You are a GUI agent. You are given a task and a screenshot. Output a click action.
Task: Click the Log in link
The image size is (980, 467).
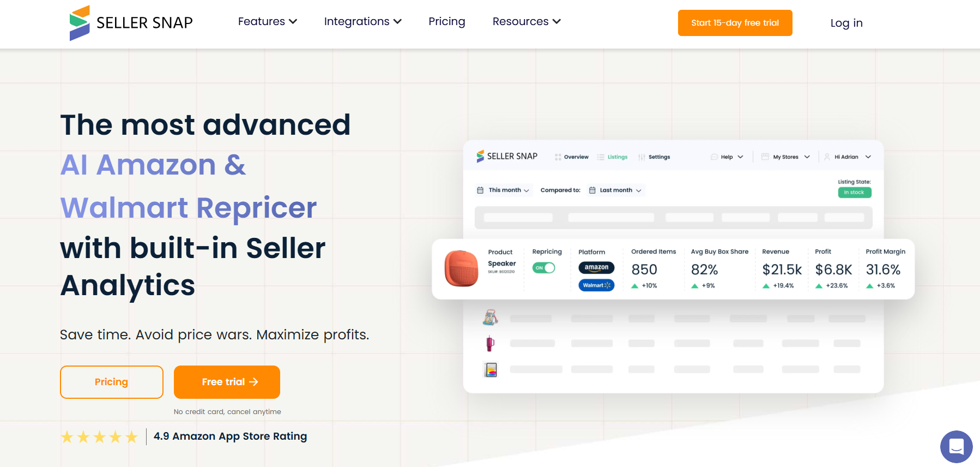point(846,23)
